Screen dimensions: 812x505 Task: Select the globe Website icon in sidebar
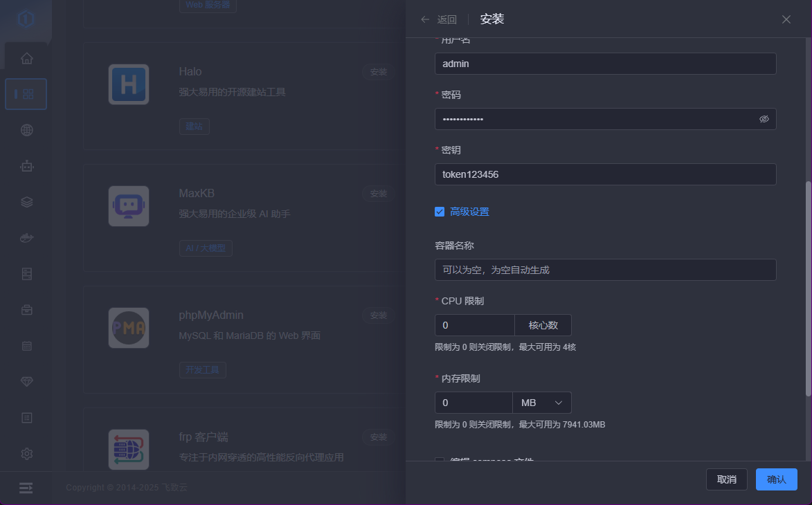click(x=26, y=130)
